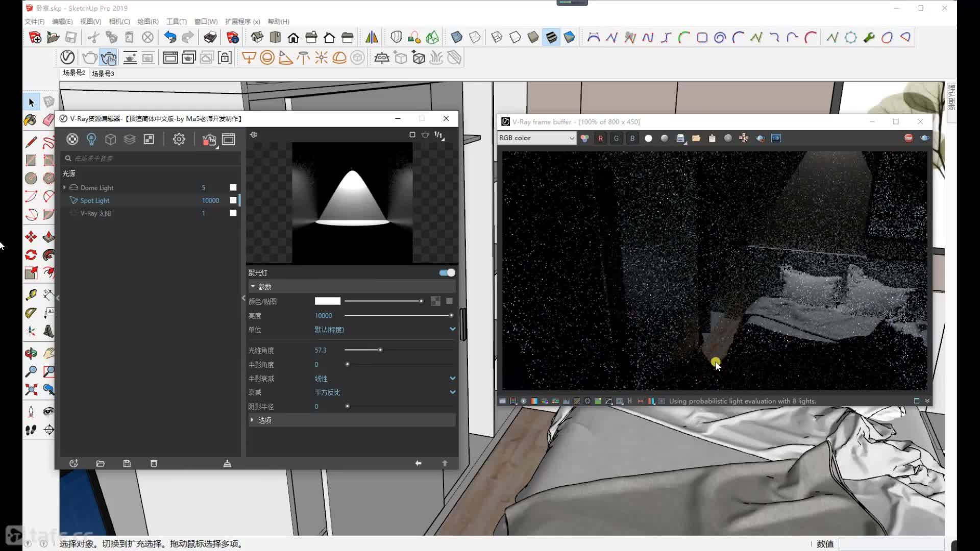Click the 颜色/贴图 white color swatch

[327, 301]
